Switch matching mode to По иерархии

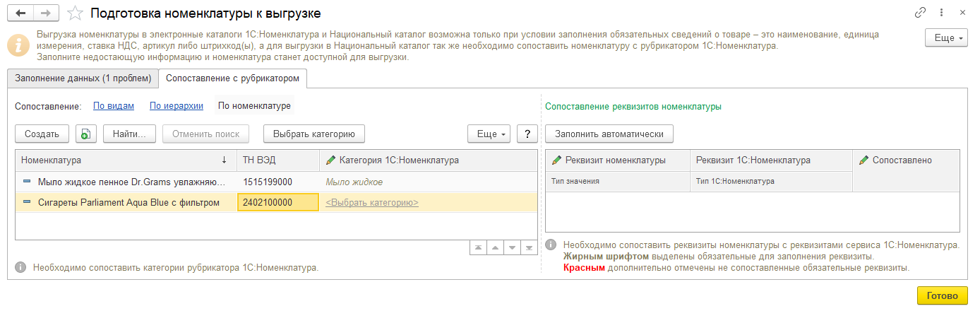[x=177, y=106]
